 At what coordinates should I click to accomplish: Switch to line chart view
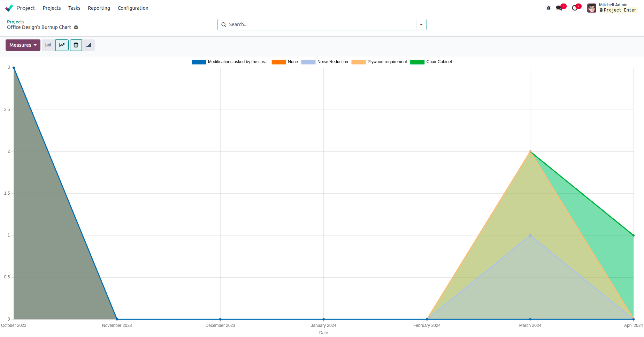(62, 45)
